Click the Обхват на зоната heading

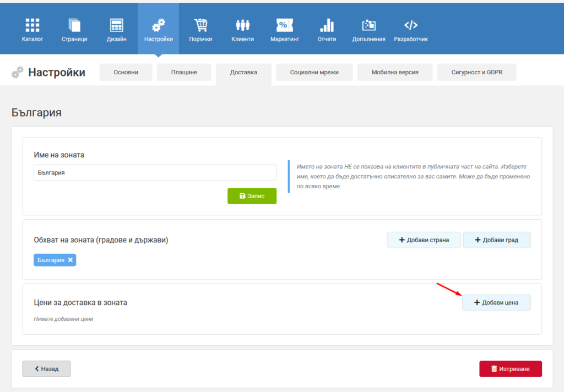(101, 240)
